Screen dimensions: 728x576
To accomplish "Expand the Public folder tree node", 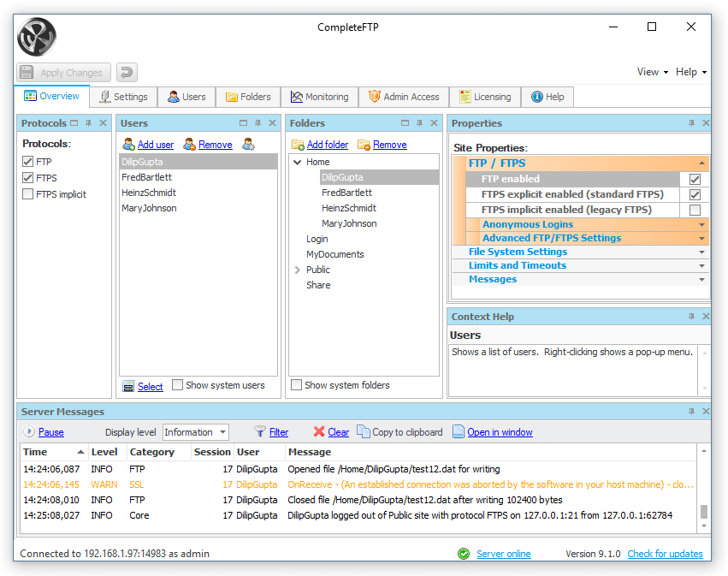I will click(298, 270).
